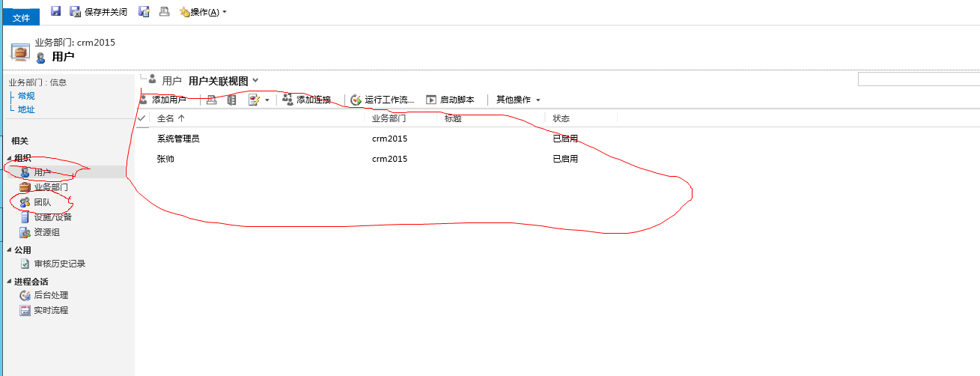This screenshot has height=376, width=980.
Task: Open the 地址 address section link
Action: (x=26, y=109)
